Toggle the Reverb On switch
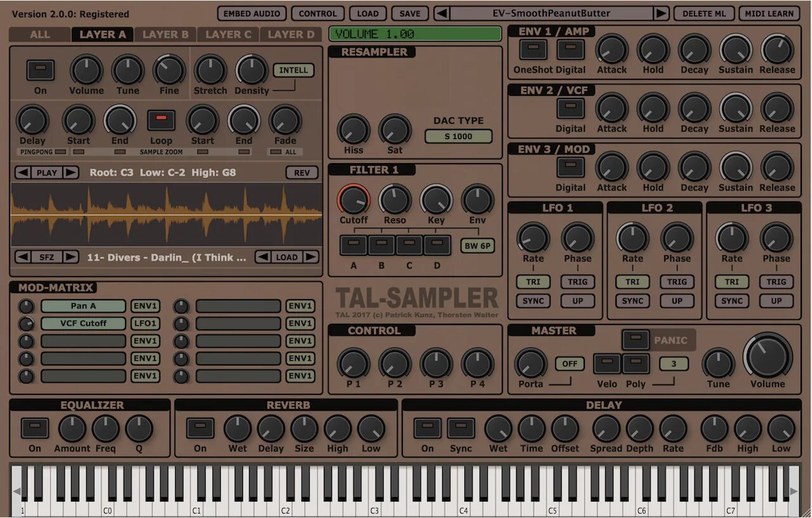 point(200,428)
